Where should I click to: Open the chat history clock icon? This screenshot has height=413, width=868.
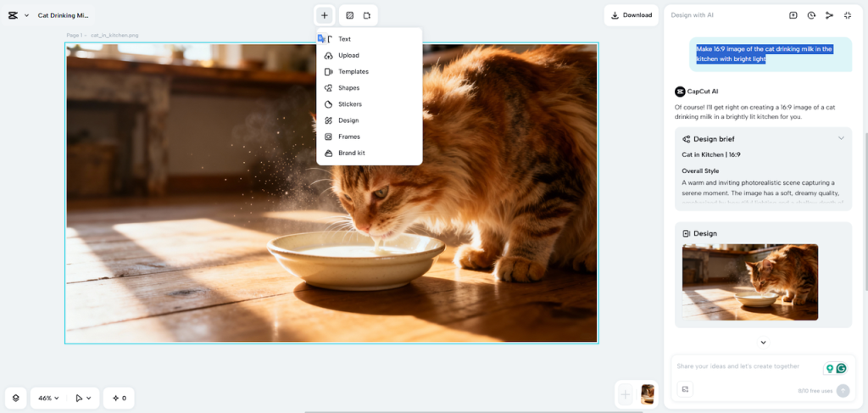pos(811,15)
